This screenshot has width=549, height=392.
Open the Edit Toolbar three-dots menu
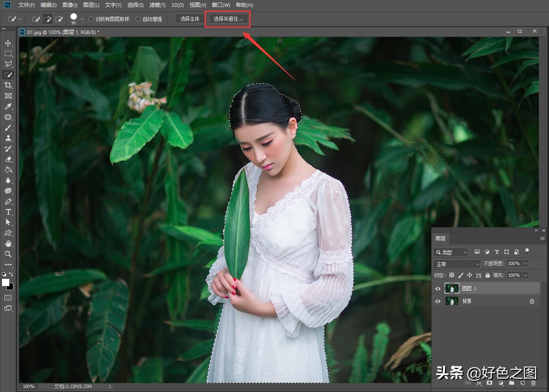[8, 265]
